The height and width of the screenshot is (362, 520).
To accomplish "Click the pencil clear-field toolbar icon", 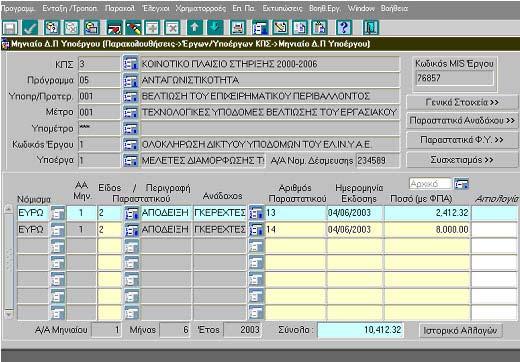I will point(133,28).
